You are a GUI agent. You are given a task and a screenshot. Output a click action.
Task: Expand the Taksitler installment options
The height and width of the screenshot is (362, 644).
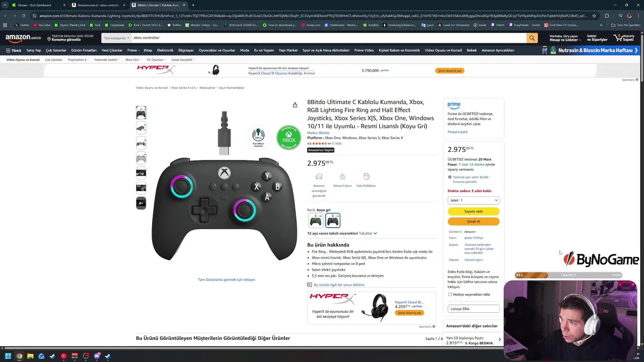click(368, 233)
